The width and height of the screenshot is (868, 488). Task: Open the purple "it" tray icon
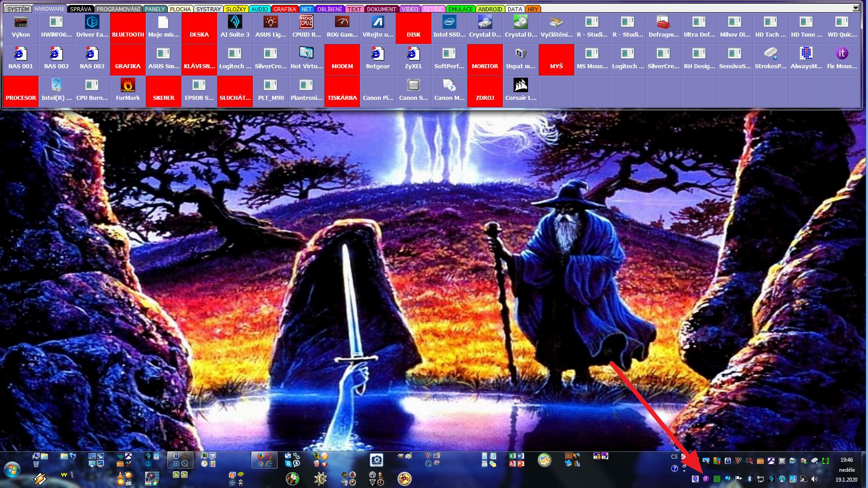point(706,479)
